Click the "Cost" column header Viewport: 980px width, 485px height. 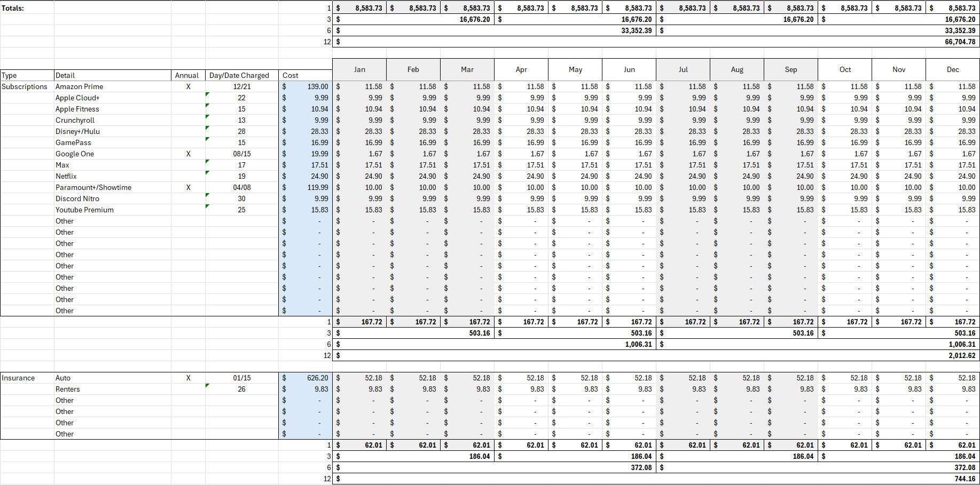coord(305,75)
